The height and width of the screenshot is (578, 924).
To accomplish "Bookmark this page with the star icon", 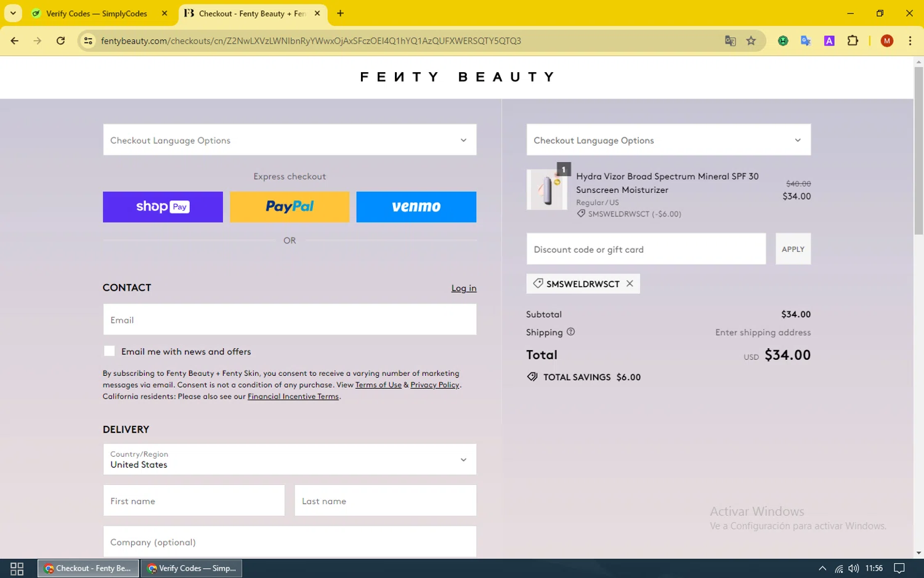I will pyautogui.click(x=751, y=41).
